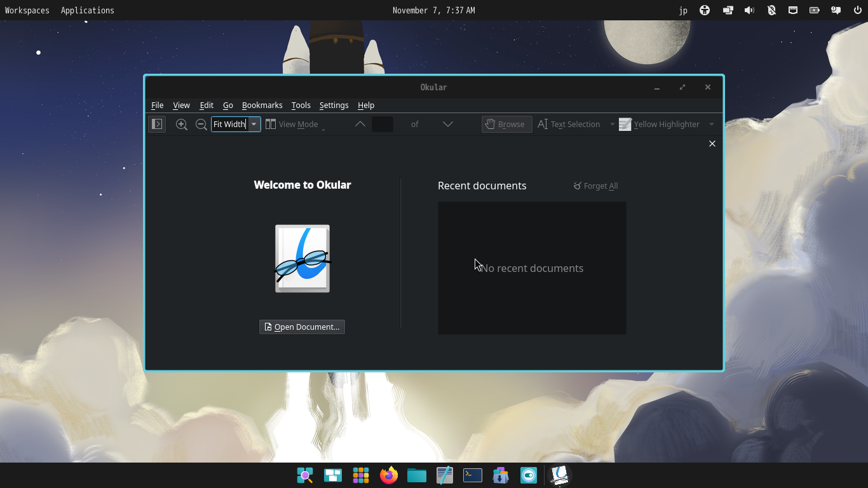
Task: Toggle the Browse hand tool
Action: (x=506, y=125)
